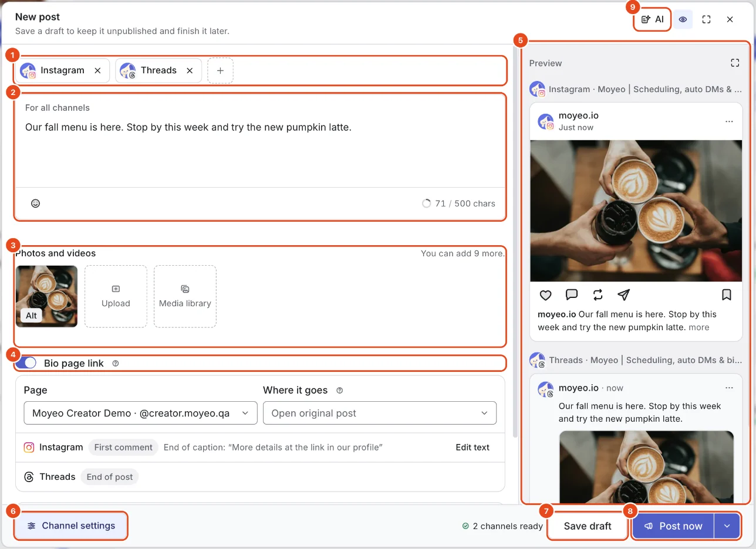Select the uploaded coffee photo thumbnail

pyautogui.click(x=46, y=296)
